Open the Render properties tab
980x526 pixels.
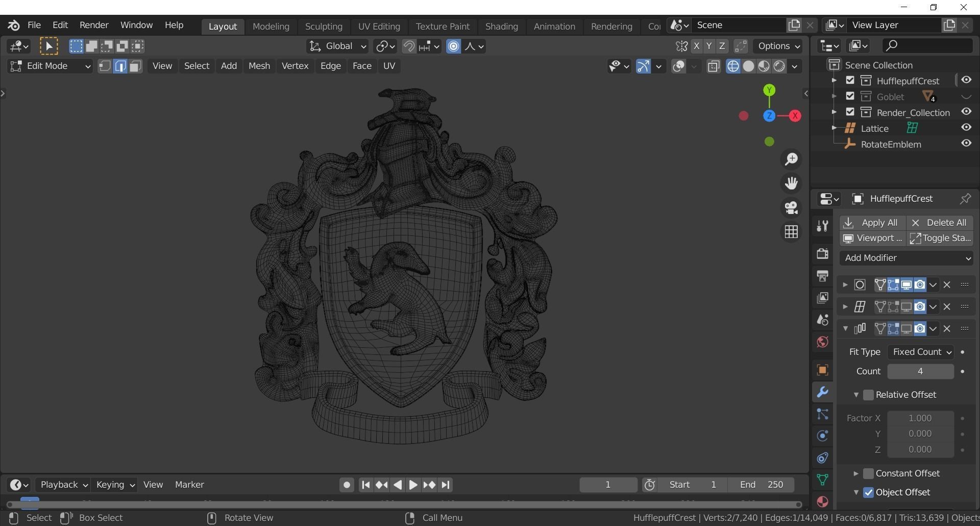(822, 253)
